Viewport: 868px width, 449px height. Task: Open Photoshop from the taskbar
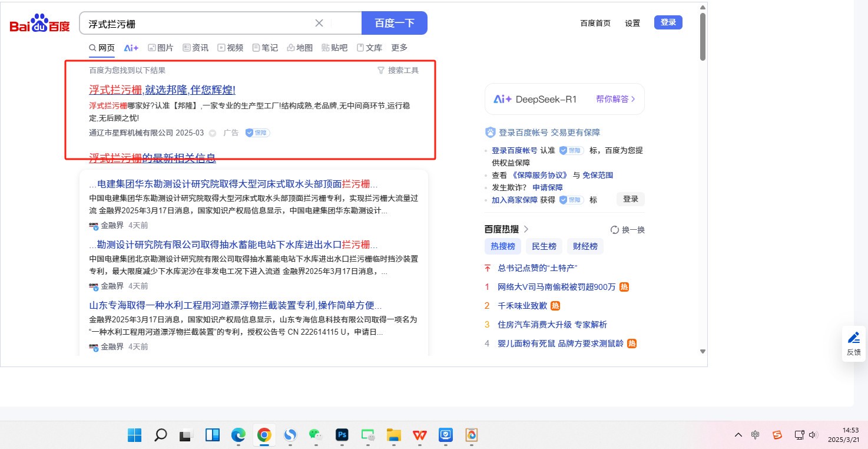[342, 435]
